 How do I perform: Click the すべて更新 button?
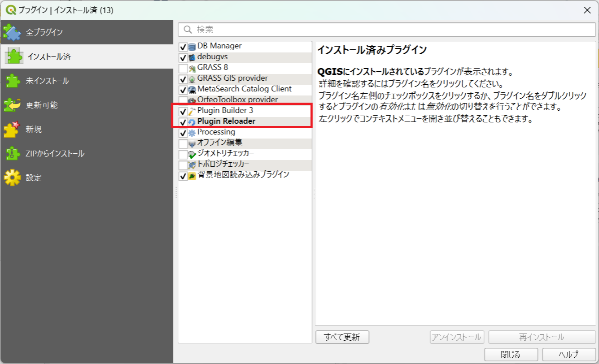pos(342,337)
